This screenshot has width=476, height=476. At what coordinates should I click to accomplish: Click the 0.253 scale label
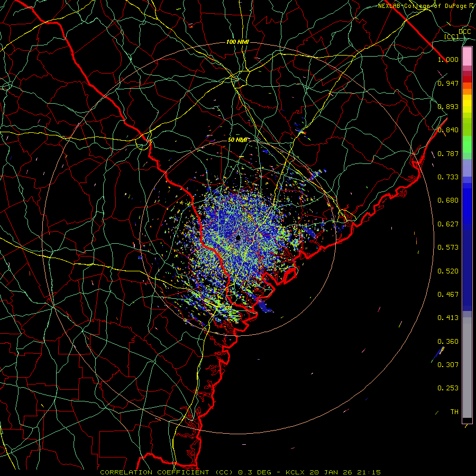coord(448,388)
